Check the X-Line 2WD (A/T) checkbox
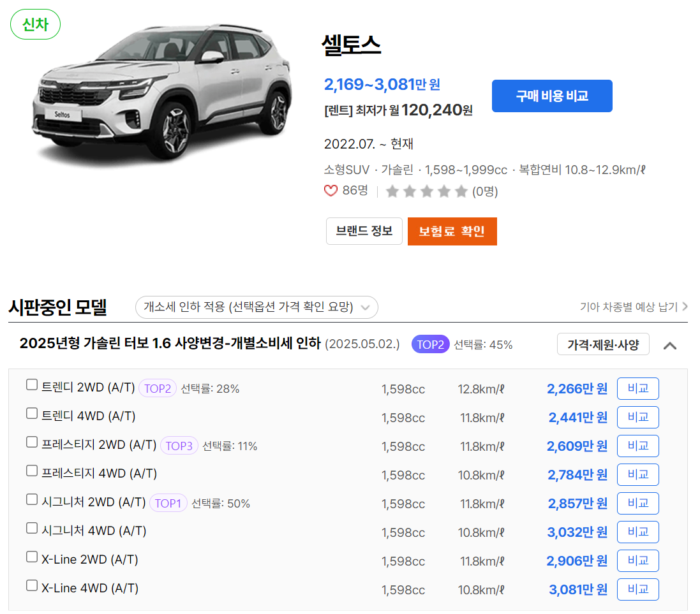This screenshot has width=700, height=614. coord(32,557)
